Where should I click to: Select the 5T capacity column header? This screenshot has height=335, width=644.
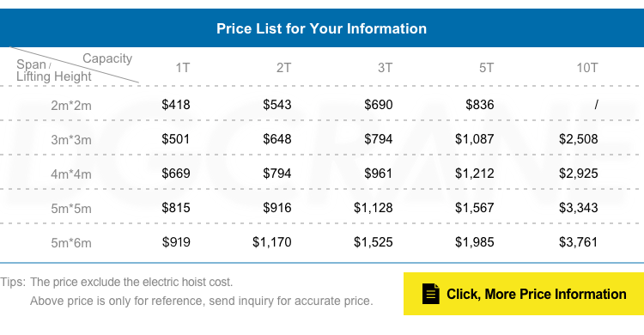coord(486,68)
